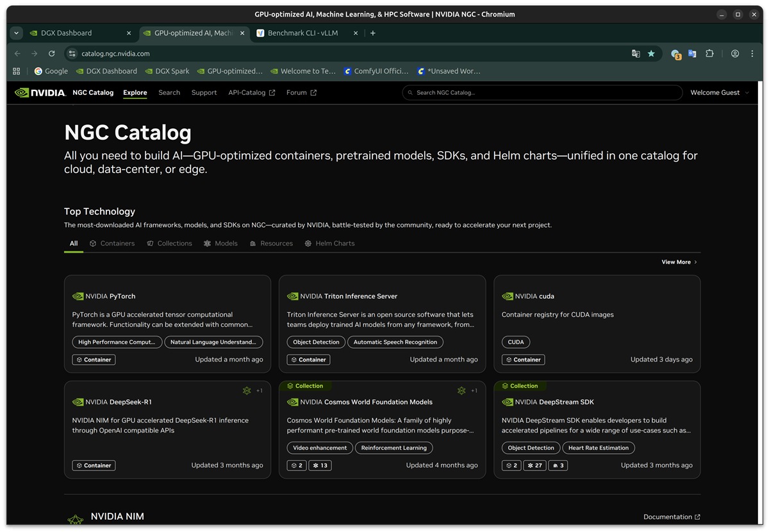Screen dimensions: 769x532
Task: Click the NVIDIA logo in the header
Action: coord(40,92)
